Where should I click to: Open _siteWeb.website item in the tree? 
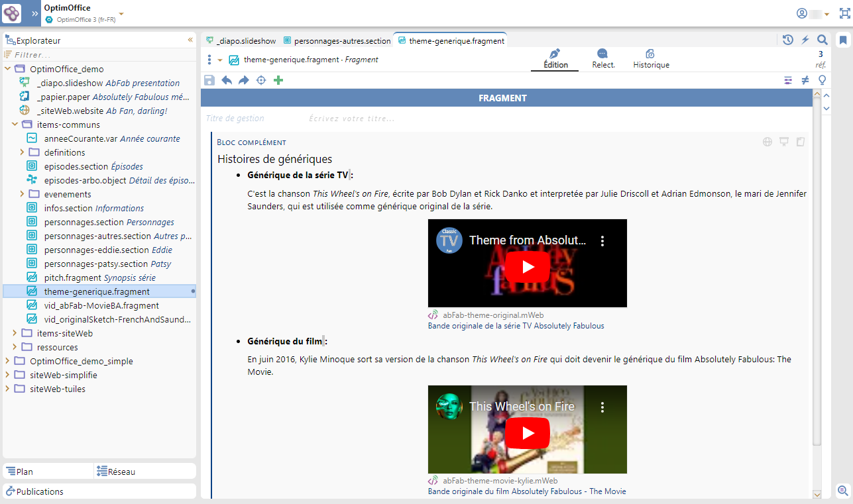pos(93,111)
